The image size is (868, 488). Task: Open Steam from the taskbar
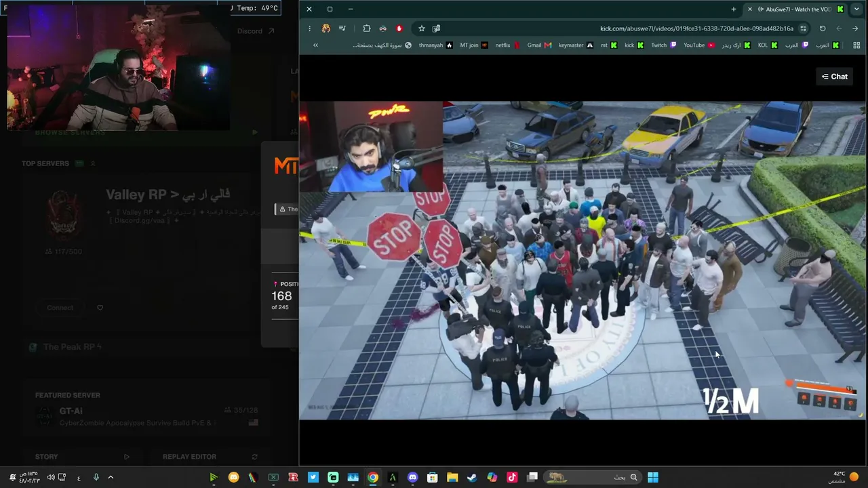pyautogui.click(x=472, y=477)
